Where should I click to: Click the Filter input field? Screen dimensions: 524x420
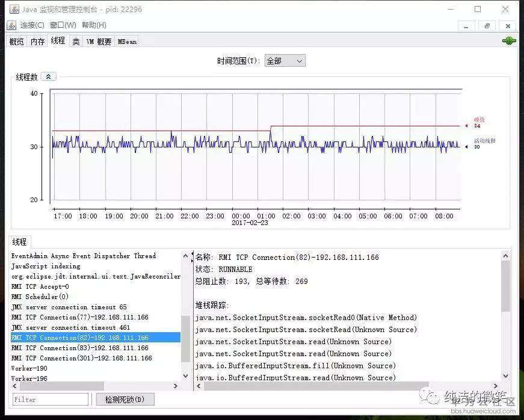51,400
